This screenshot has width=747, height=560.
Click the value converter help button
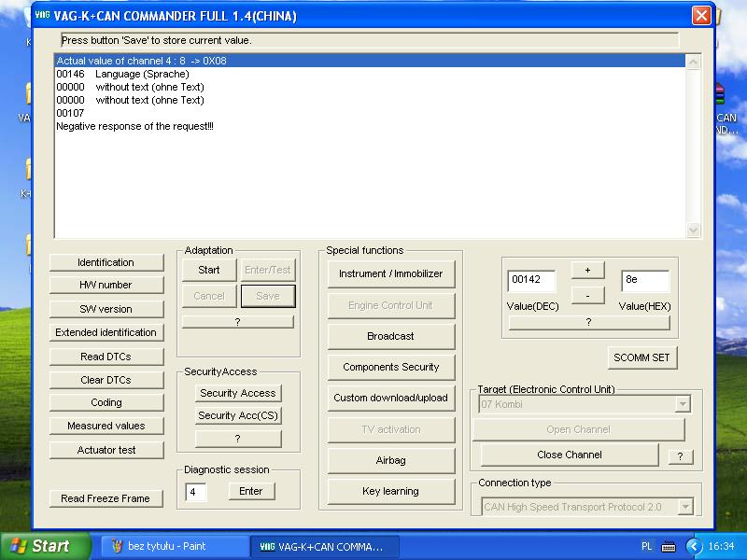(589, 322)
